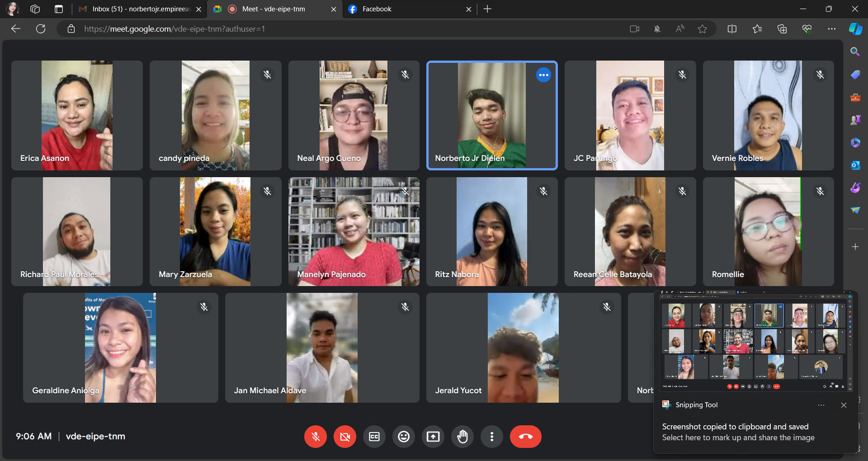Turn on closed captions

pos(374,437)
